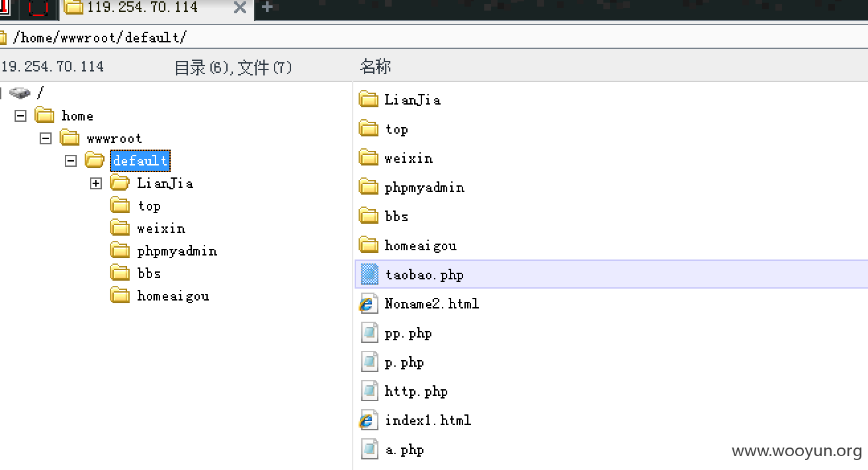Click the phpmyadmin folder icon in tree
868x470 pixels.
(120, 251)
